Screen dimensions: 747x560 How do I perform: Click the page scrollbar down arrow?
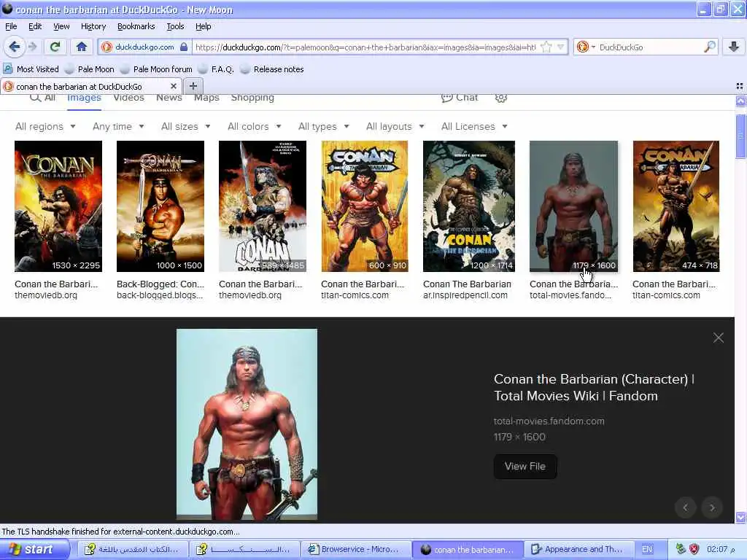[740, 517]
